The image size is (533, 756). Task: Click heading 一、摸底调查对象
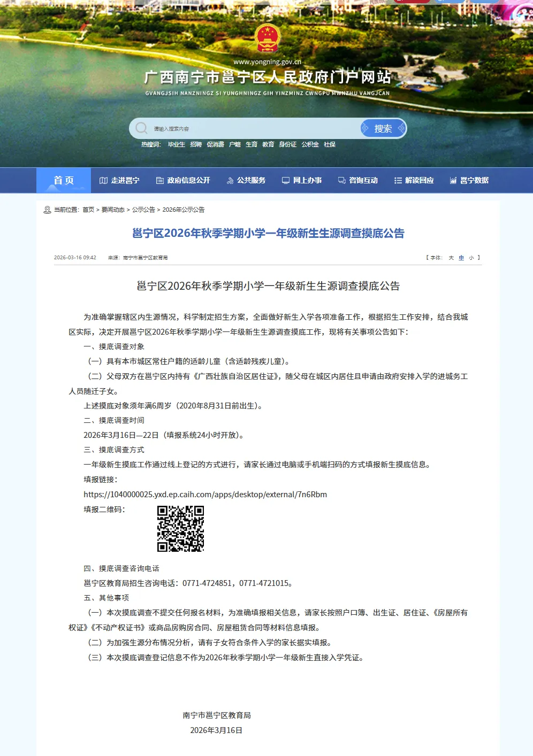[114, 346]
